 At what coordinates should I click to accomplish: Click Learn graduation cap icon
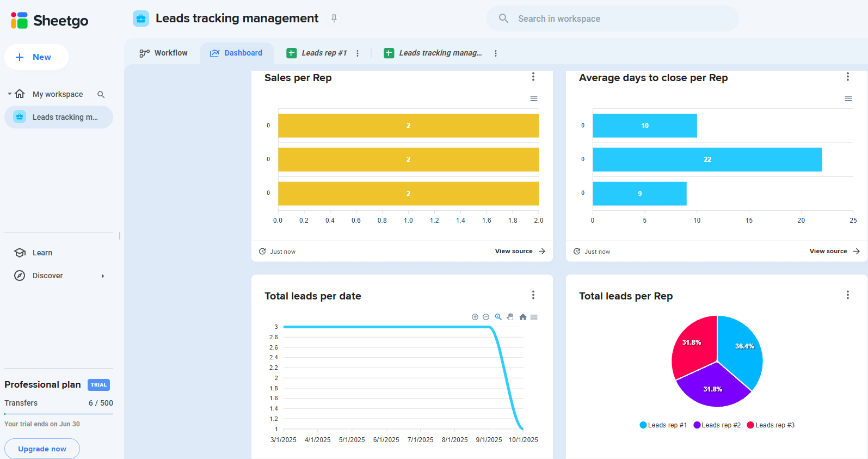(x=20, y=253)
